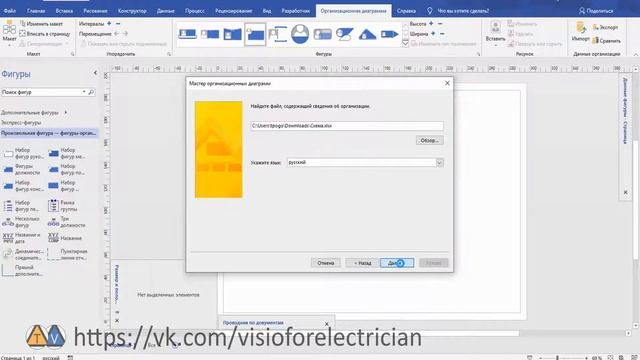Click Экспорт in organization data group
The width and height of the screenshot is (640, 360).
pyautogui.click(x=605, y=27)
